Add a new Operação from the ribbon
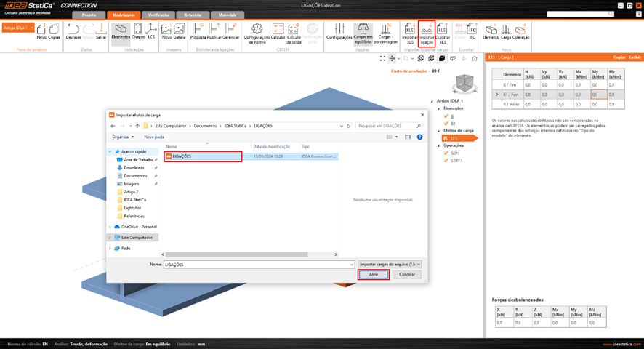This screenshot has width=644, height=349. pyautogui.click(x=521, y=33)
